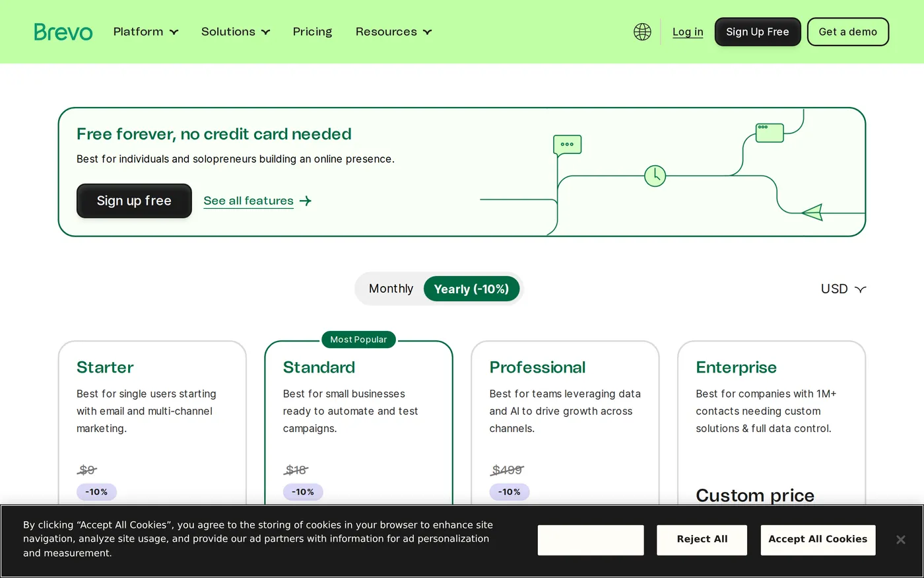Click the -10% badge under Standard
Viewport: 924px width, 578px height.
click(303, 492)
